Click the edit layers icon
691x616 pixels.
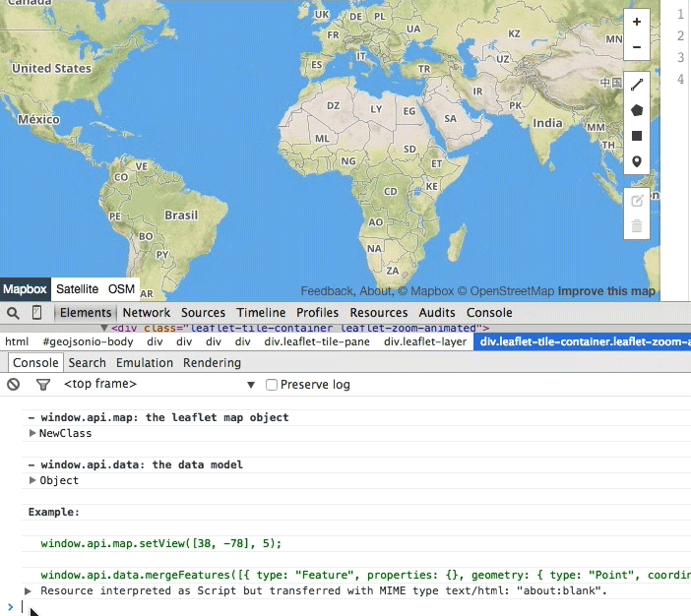pyautogui.click(x=636, y=202)
